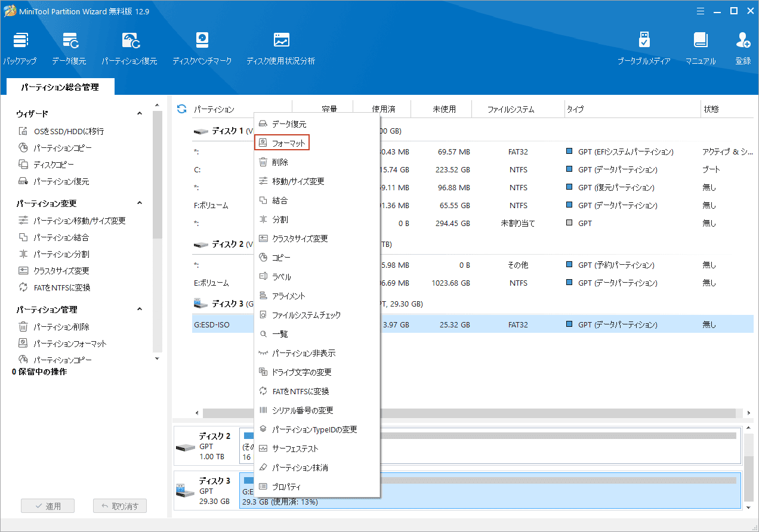Collapse the ウィザード section

(x=140, y=113)
